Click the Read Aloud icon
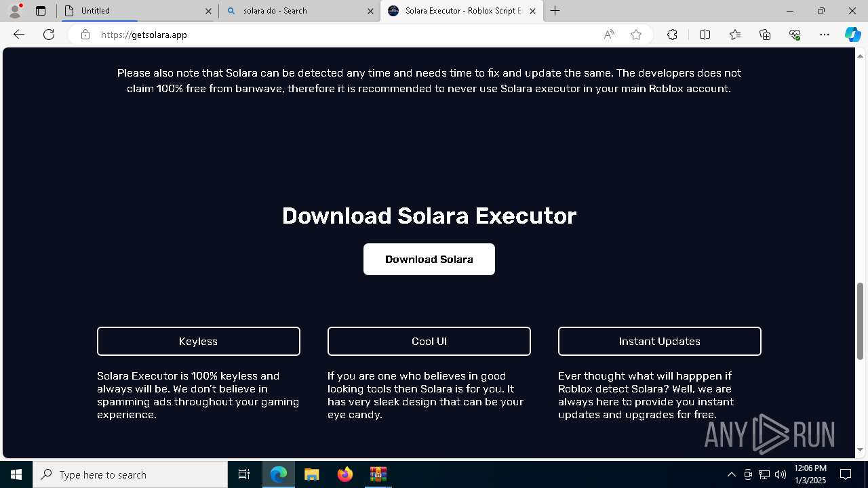868x488 pixels. click(x=609, y=35)
